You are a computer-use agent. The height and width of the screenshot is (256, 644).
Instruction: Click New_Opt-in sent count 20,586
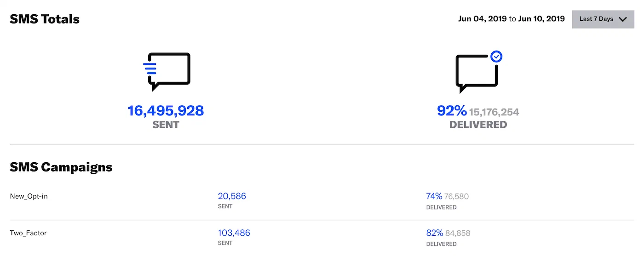pos(232,196)
